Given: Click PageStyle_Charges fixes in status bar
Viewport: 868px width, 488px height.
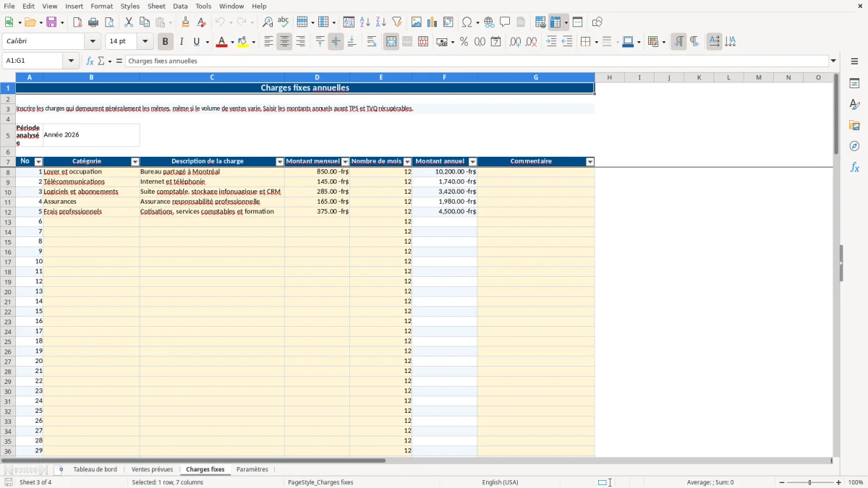Looking at the screenshot, I should pyautogui.click(x=320, y=482).
